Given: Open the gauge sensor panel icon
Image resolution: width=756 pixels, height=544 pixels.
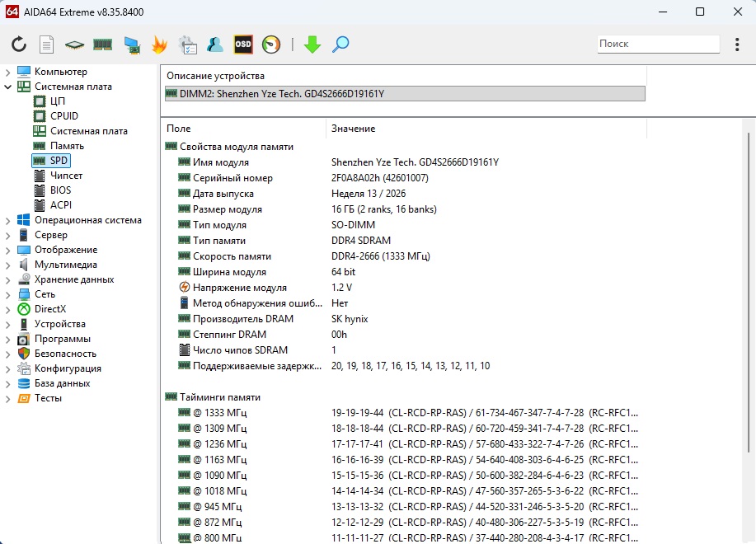Looking at the screenshot, I should point(271,45).
